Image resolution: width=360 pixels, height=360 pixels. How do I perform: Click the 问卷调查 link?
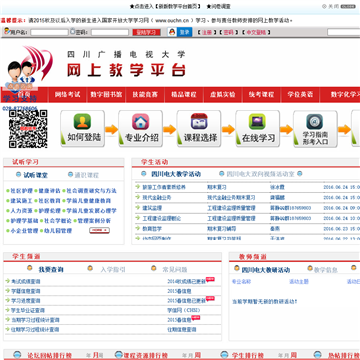click(221, 6)
